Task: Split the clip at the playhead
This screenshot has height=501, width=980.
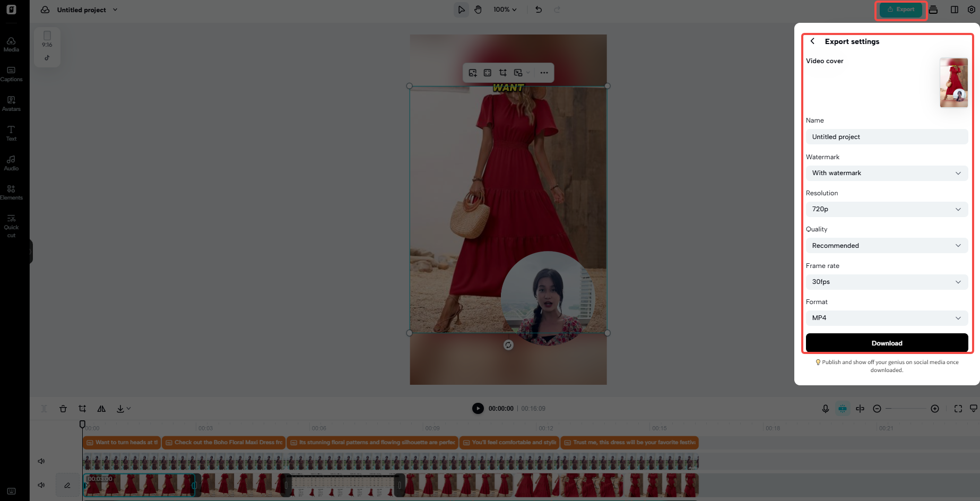Action: (x=44, y=409)
